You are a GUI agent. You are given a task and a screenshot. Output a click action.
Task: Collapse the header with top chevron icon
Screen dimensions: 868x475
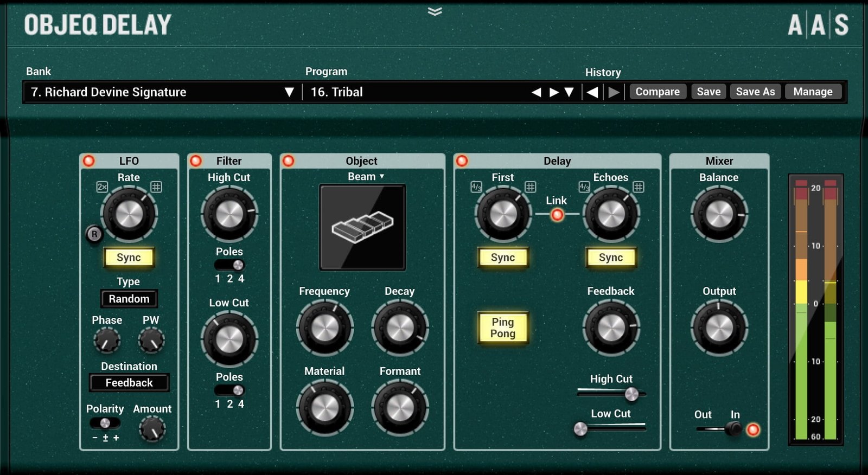click(x=435, y=11)
